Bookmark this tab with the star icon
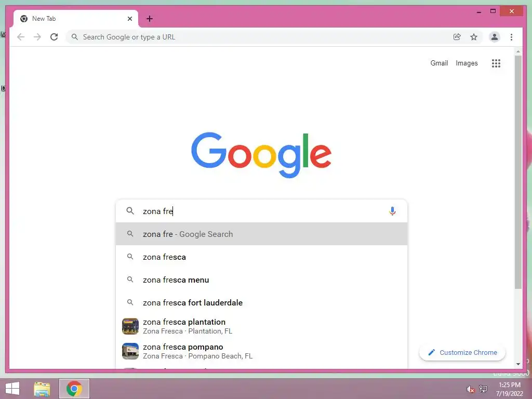 [x=474, y=37]
